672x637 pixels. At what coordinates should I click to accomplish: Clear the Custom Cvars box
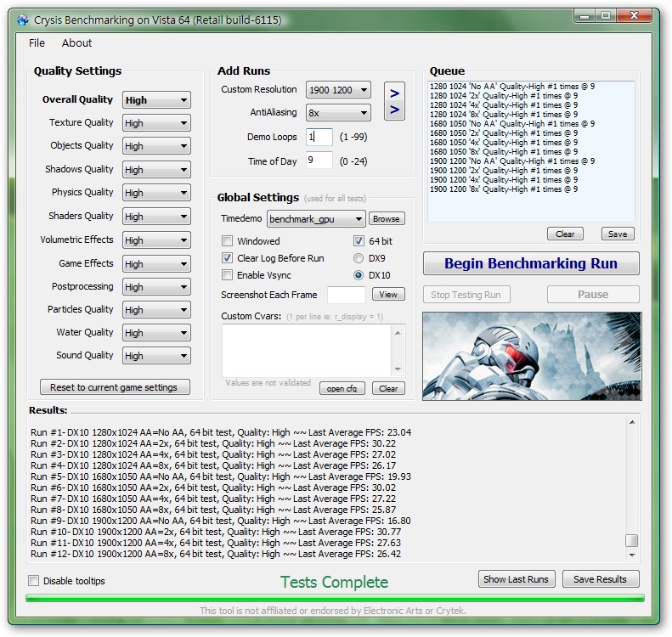click(388, 388)
